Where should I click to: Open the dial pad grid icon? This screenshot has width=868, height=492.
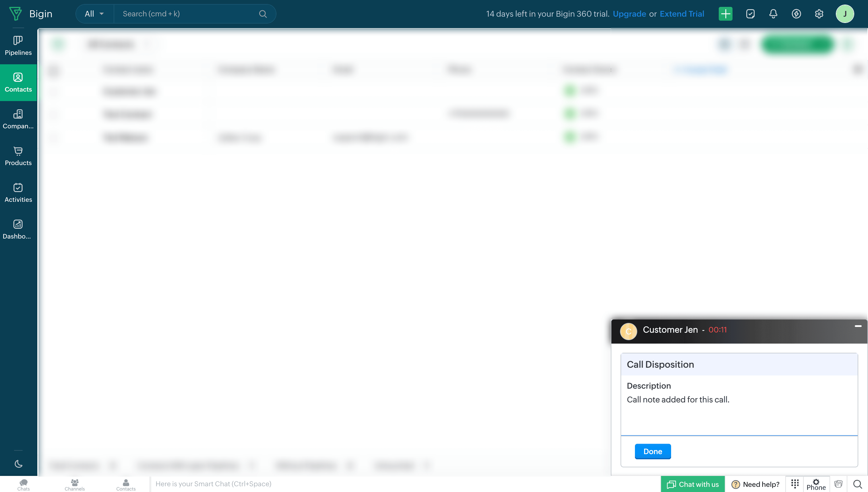click(x=795, y=484)
